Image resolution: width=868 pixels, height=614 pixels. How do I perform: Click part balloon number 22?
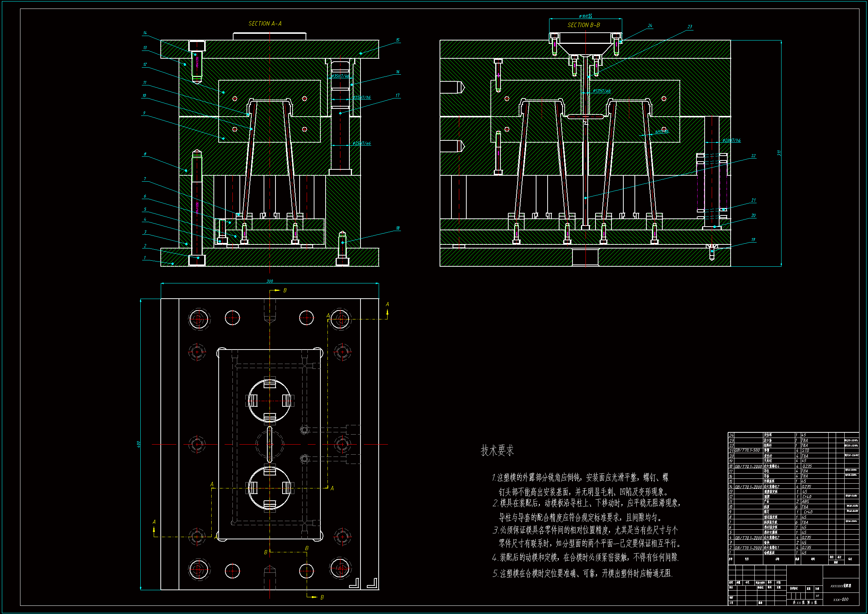point(753,156)
